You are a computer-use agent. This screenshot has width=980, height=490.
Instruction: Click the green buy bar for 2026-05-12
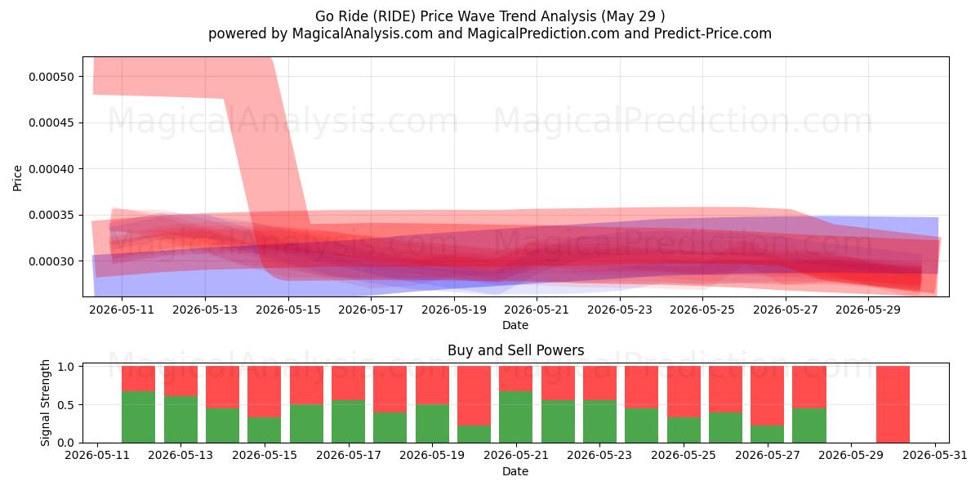138,417
